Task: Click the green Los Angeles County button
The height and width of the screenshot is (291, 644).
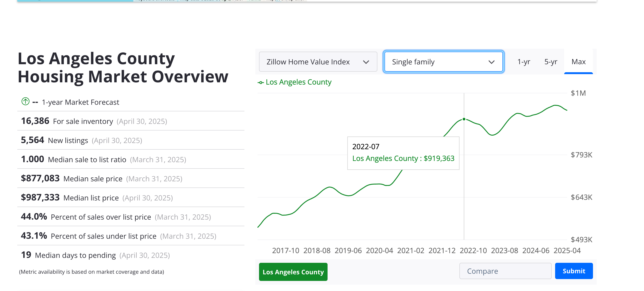Action: click(293, 272)
